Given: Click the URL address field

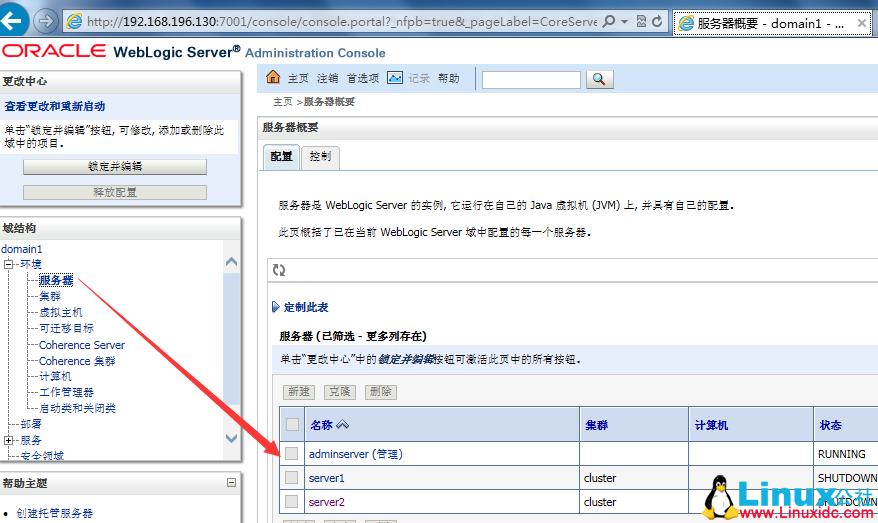Looking at the screenshot, I should tap(342, 21).
